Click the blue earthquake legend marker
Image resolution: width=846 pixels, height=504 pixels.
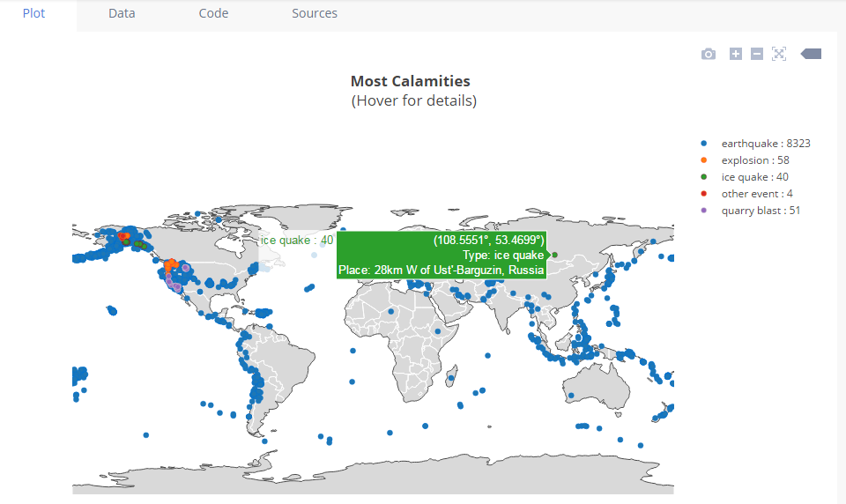click(703, 144)
